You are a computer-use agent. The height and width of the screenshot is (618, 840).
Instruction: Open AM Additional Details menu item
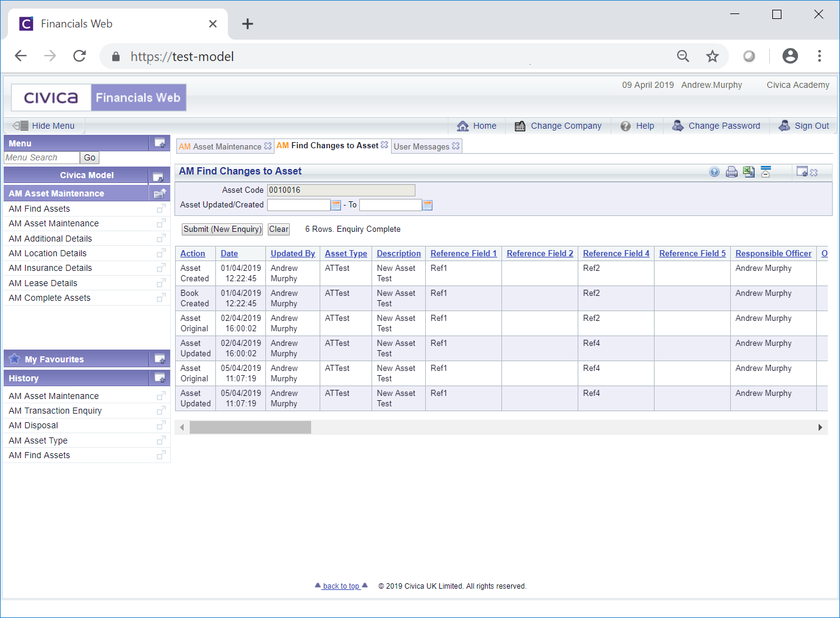pyautogui.click(x=51, y=239)
